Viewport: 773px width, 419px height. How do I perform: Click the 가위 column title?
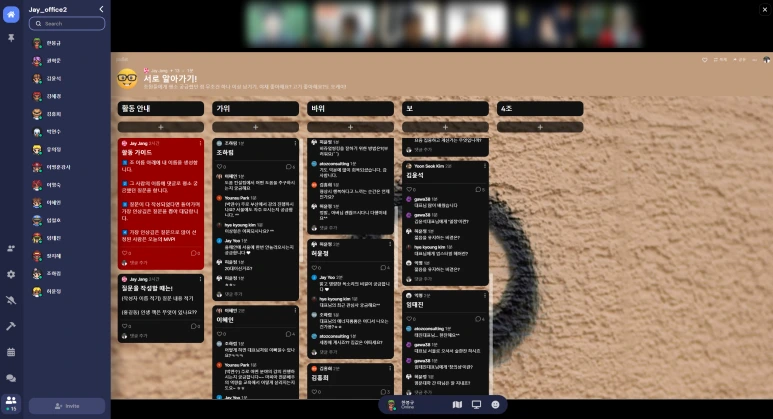(223, 108)
